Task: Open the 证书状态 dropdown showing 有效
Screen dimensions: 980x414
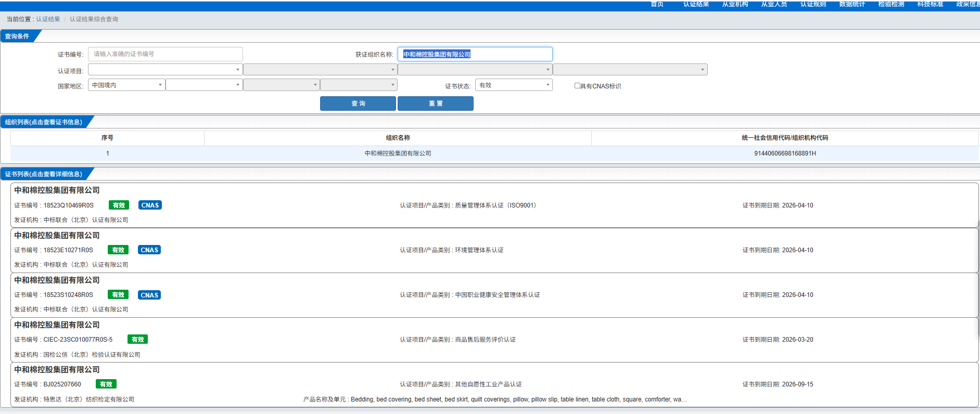Action: pos(514,85)
